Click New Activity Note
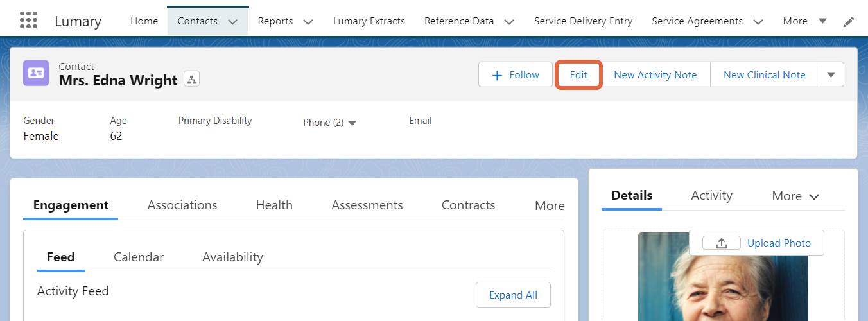The height and width of the screenshot is (321, 868). click(x=655, y=74)
